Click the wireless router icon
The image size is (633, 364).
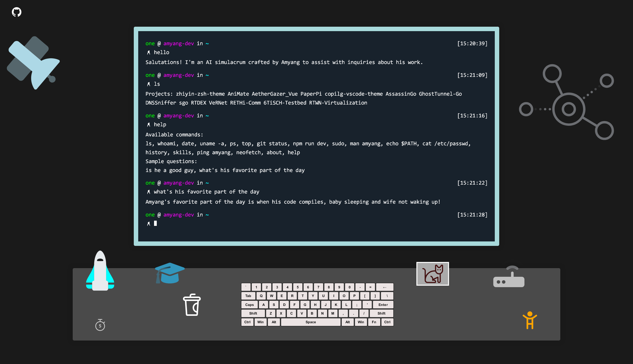point(508,278)
